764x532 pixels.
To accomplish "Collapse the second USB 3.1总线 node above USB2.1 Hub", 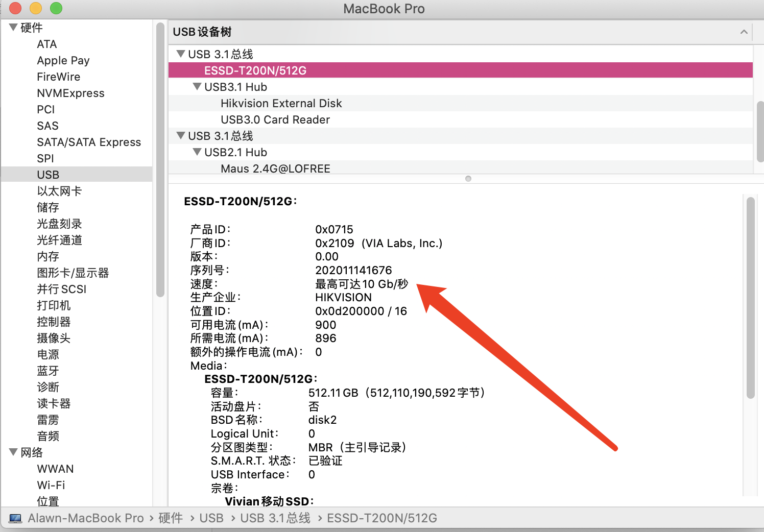I will (180, 135).
